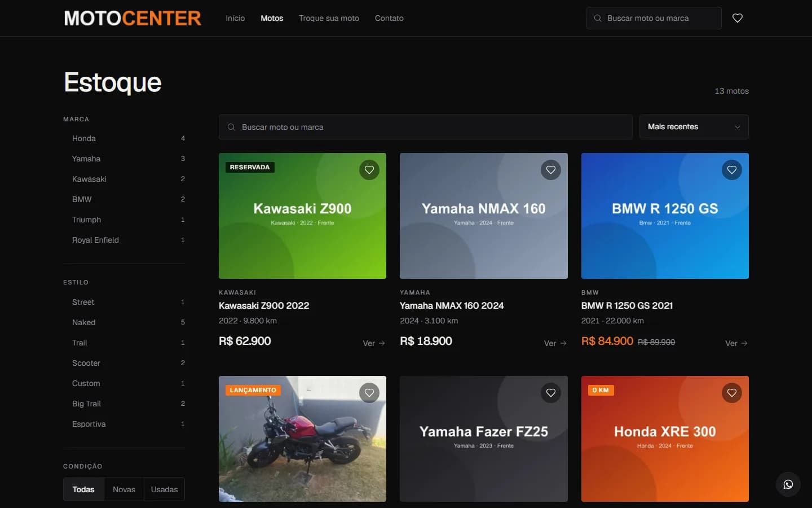Favorite the Kawasaki Z900 card
Image resolution: width=812 pixels, height=508 pixels.
point(369,170)
